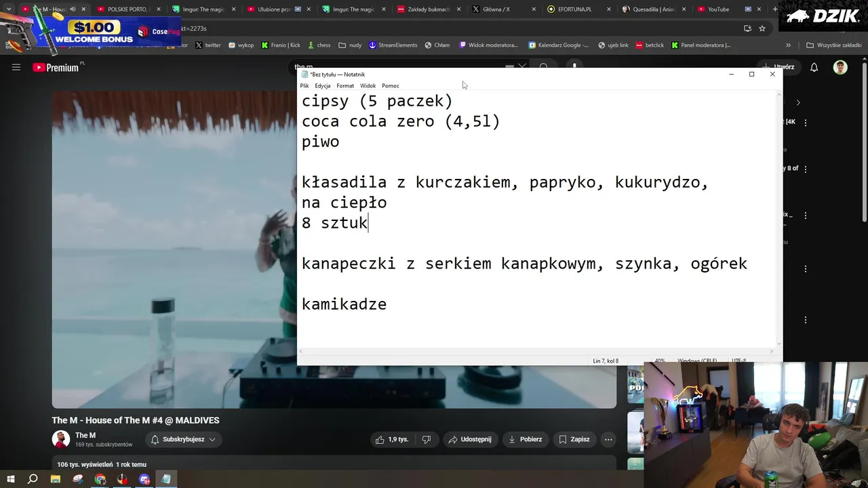Viewport: 868px width, 488px height.
Task: Open the nudy bookmarks folder
Action: point(351,45)
